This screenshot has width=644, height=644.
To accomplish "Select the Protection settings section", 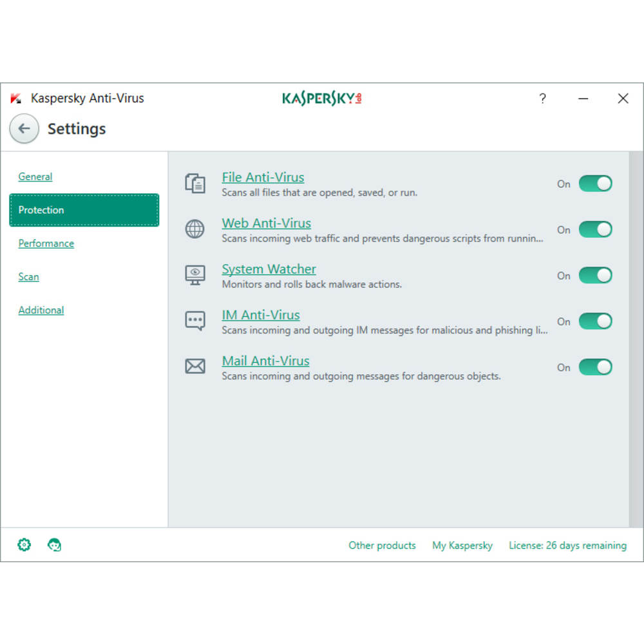I will (84, 210).
